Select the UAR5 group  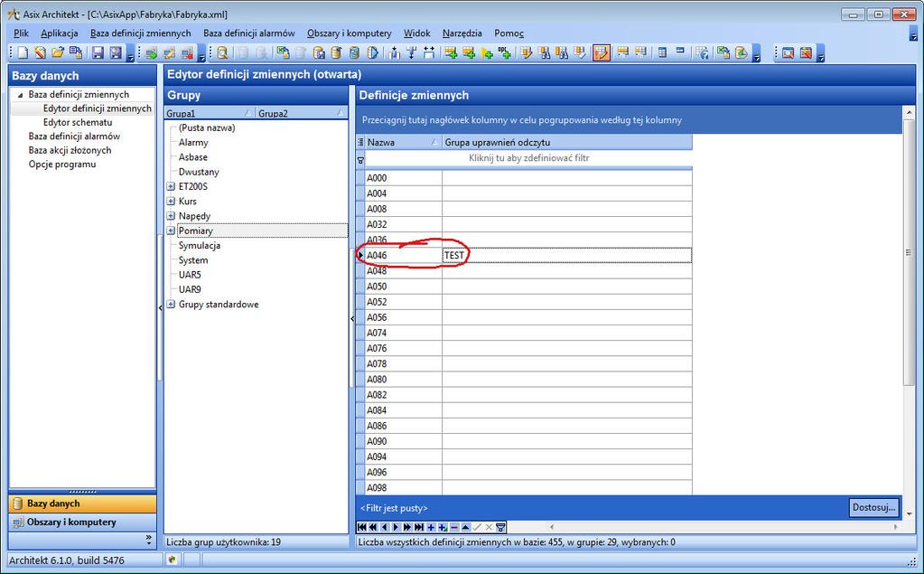190,275
